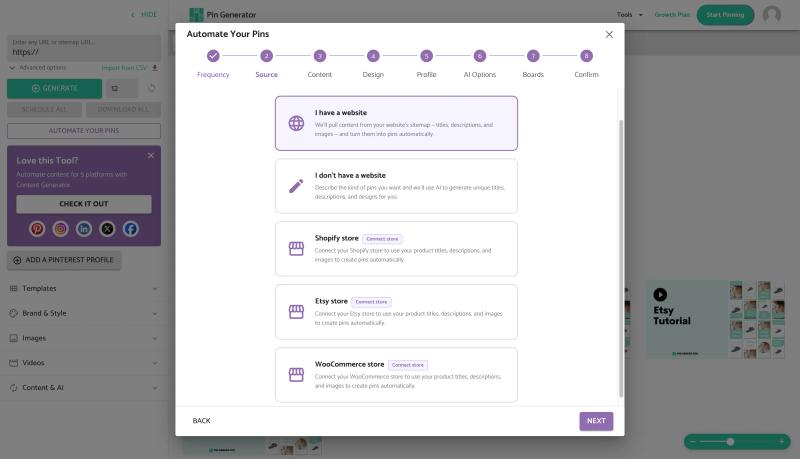Click AUTOMATE YOUR PINS button
This screenshot has width=800, height=459.
[84, 131]
